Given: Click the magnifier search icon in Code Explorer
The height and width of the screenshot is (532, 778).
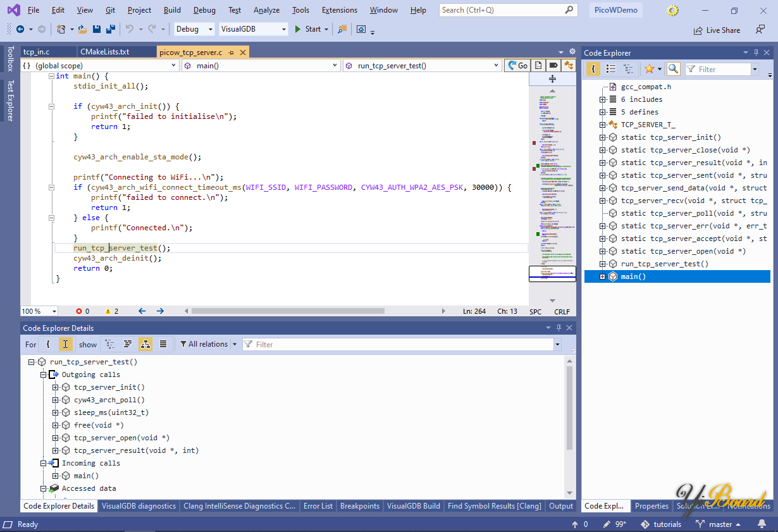Looking at the screenshot, I should coord(673,69).
